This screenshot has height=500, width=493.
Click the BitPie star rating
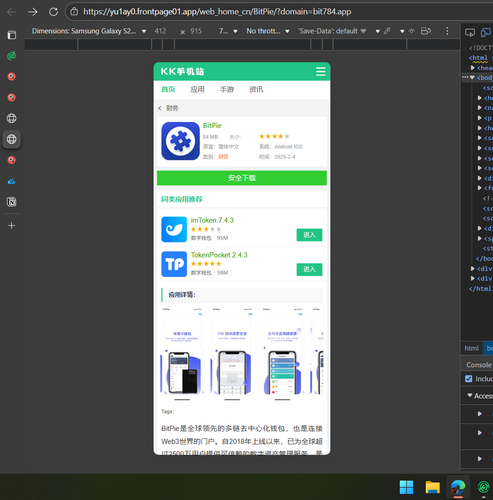[x=274, y=136]
